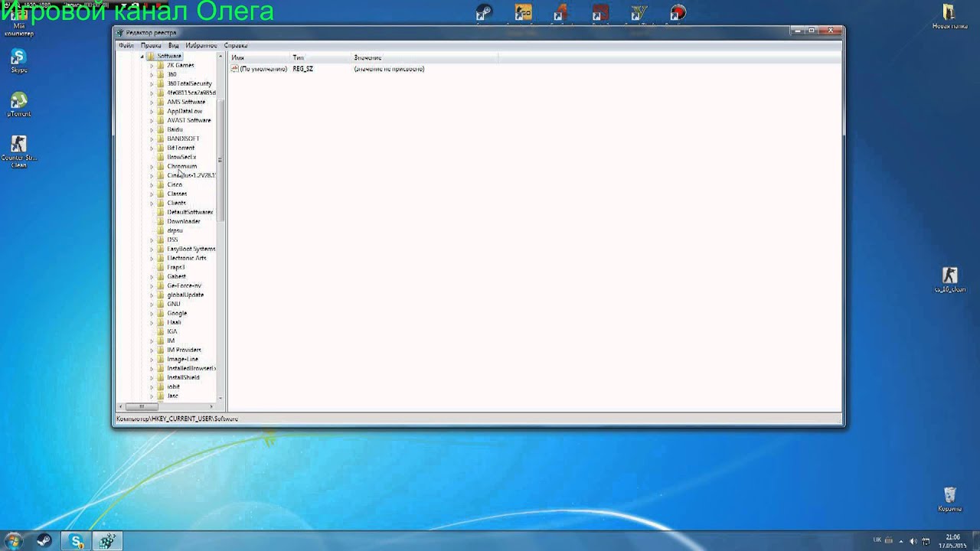Expand the InstallShield key
The width and height of the screenshot is (980, 551).
tap(152, 377)
